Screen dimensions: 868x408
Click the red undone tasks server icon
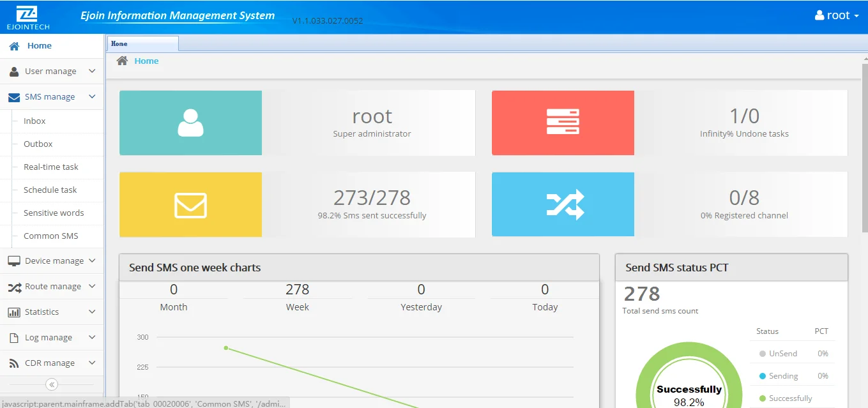click(563, 123)
